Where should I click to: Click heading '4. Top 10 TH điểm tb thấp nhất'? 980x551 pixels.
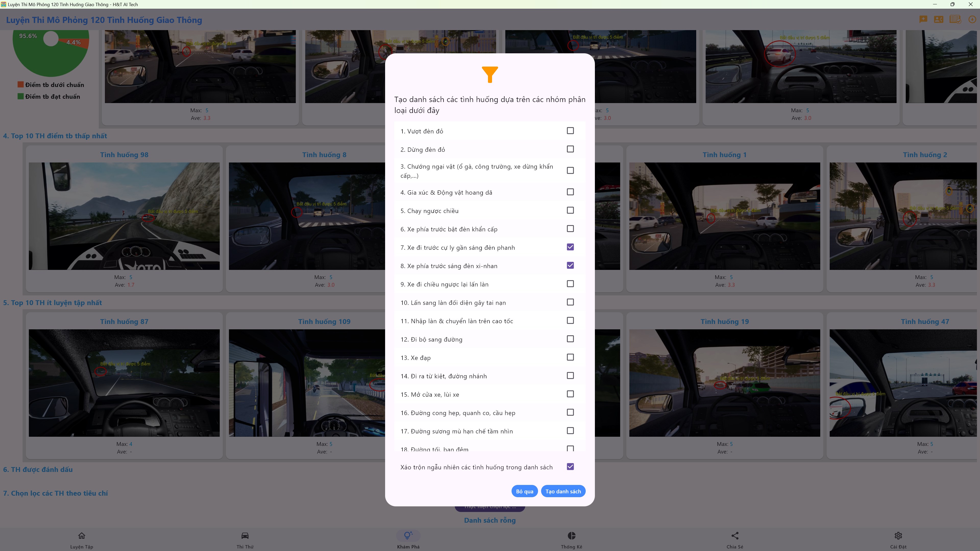[x=55, y=136]
